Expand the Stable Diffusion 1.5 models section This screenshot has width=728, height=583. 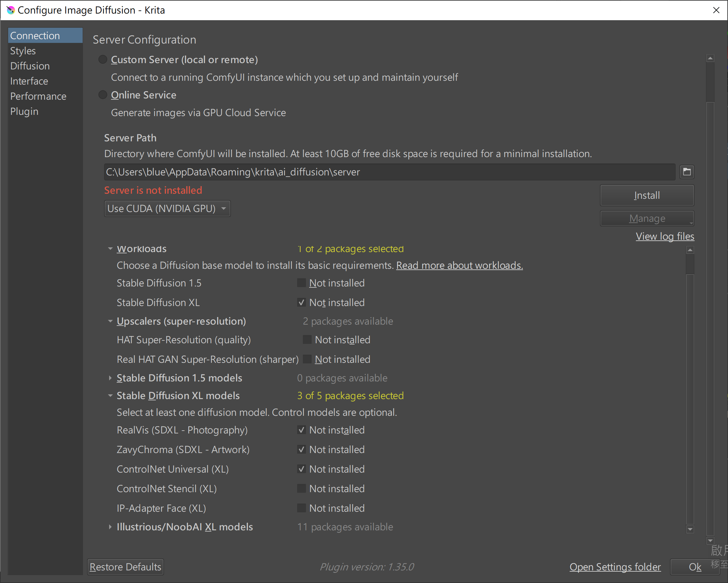click(x=110, y=378)
